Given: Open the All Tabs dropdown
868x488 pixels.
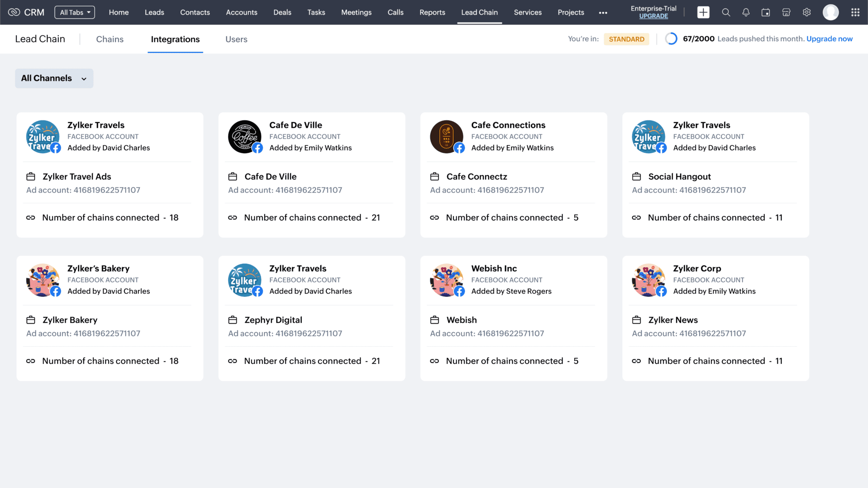Looking at the screenshot, I should pyautogui.click(x=75, y=12).
